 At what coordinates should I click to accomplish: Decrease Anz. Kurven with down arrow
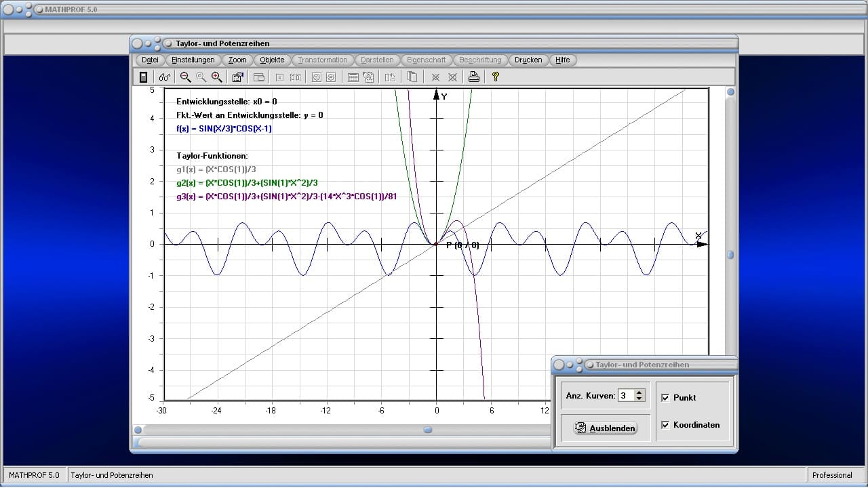tap(639, 399)
